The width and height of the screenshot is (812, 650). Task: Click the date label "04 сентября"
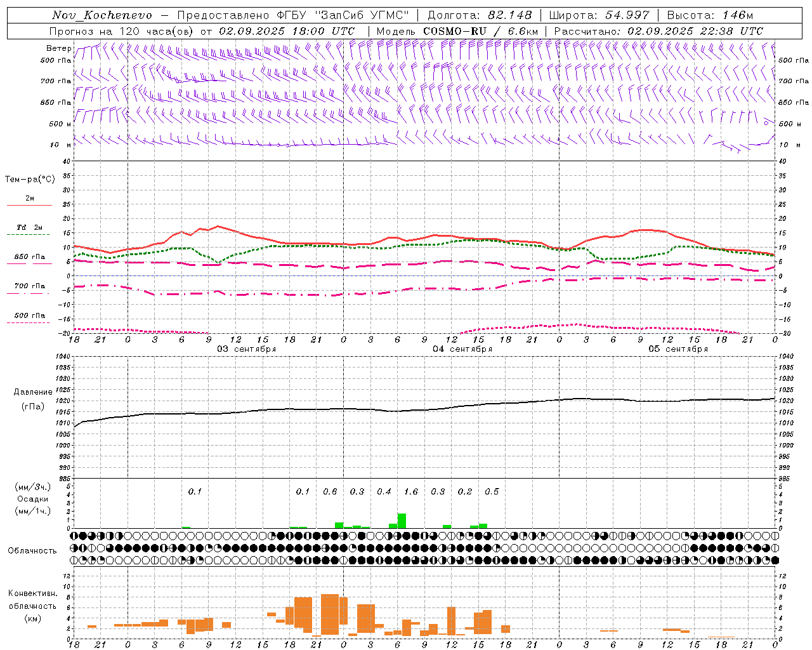click(x=462, y=349)
